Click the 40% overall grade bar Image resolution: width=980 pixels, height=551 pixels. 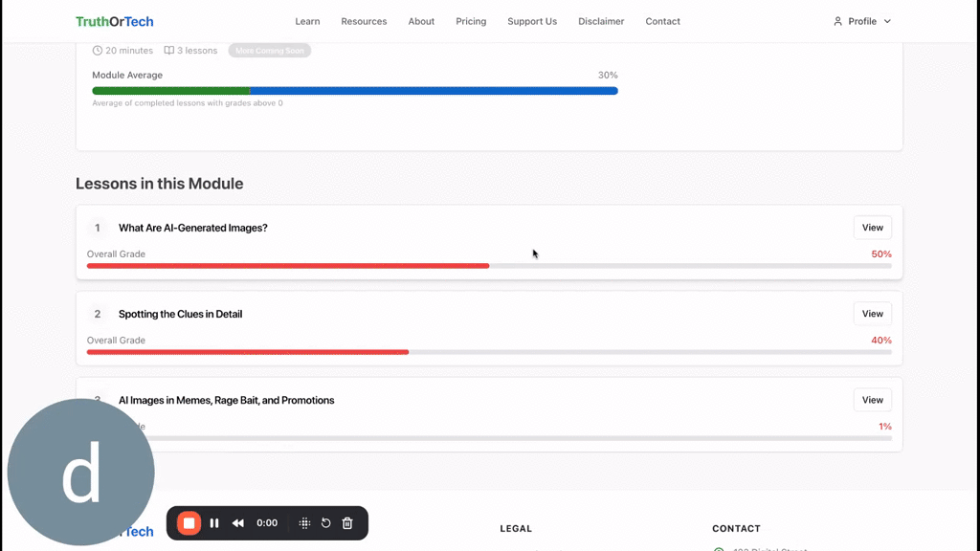(x=489, y=352)
